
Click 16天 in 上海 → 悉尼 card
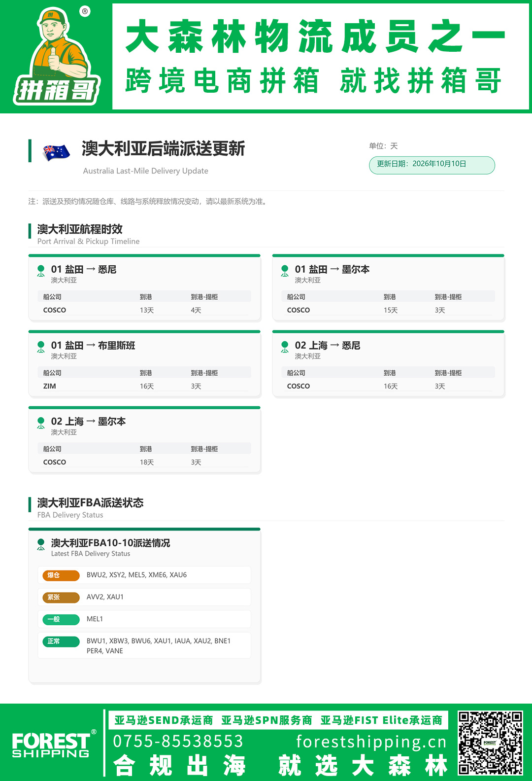[391, 386]
